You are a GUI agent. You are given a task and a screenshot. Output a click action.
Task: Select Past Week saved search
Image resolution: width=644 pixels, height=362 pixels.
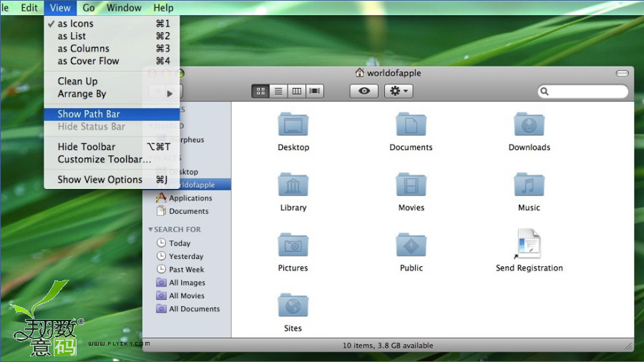pos(187,269)
